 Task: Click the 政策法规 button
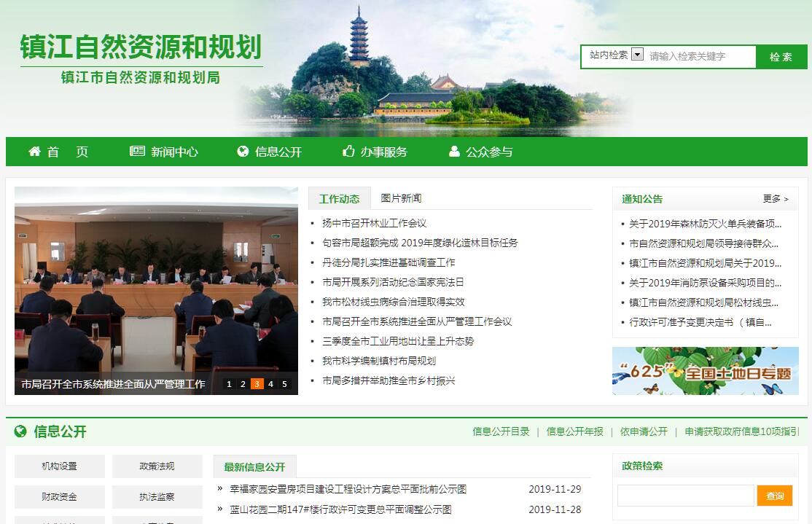click(x=157, y=466)
